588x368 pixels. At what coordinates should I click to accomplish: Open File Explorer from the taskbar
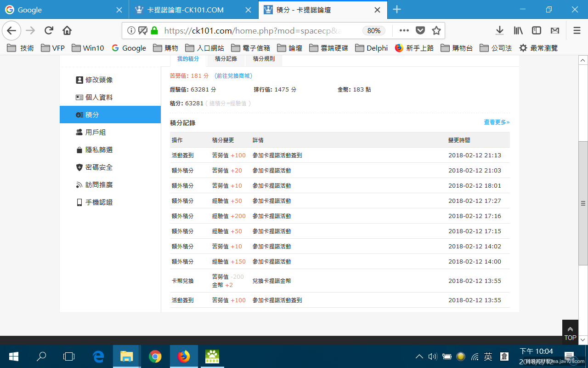click(126, 356)
